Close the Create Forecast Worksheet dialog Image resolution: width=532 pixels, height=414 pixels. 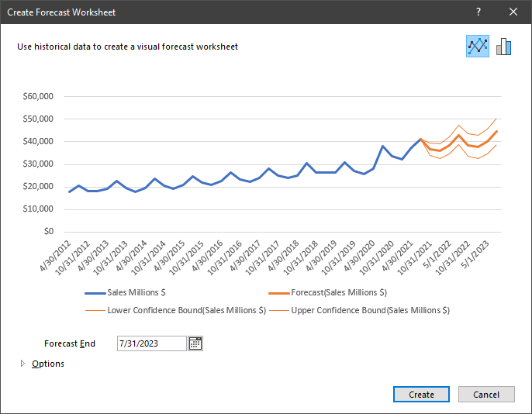coord(513,12)
